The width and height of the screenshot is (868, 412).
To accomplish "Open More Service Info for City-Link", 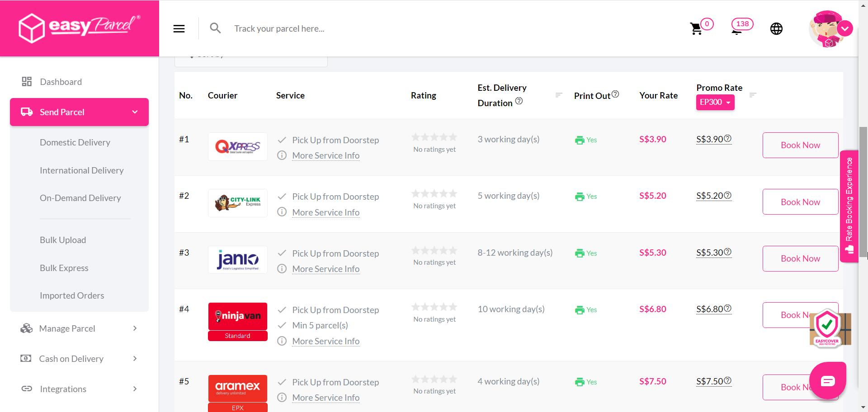I will coord(325,212).
